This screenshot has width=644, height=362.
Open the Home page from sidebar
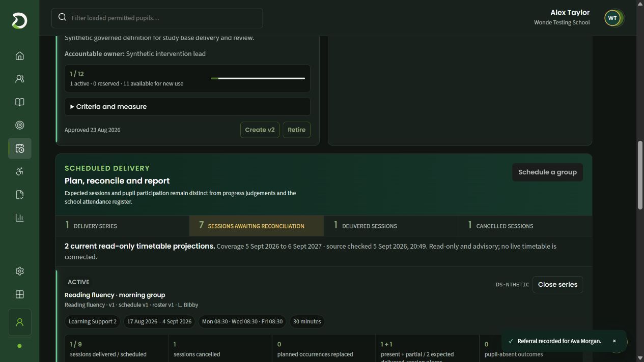click(x=19, y=56)
